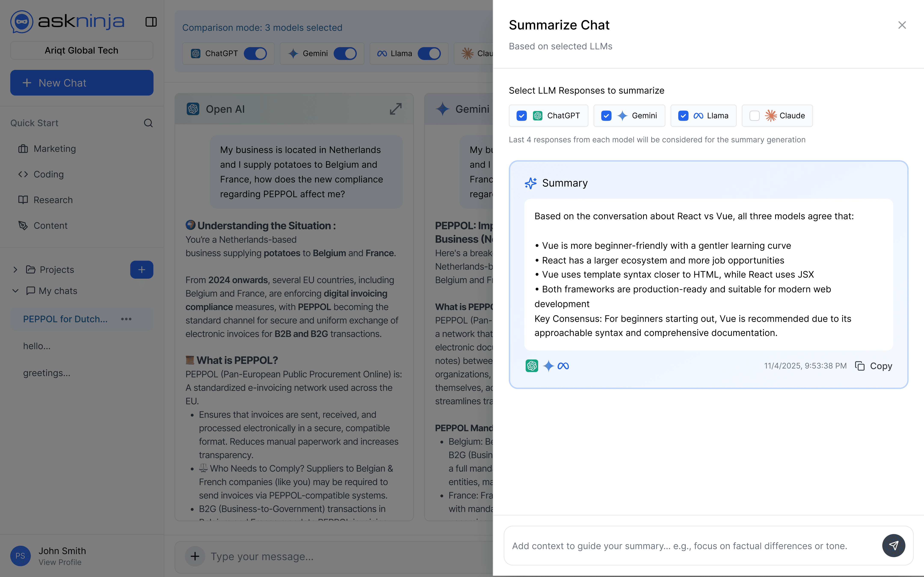
Task: Open the Ariqt Global Tech workspace selector
Action: pos(82,50)
